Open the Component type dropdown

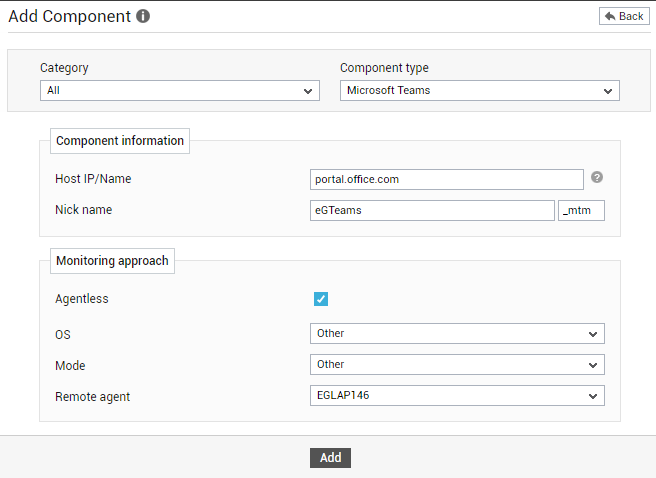pyautogui.click(x=480, y=91)
